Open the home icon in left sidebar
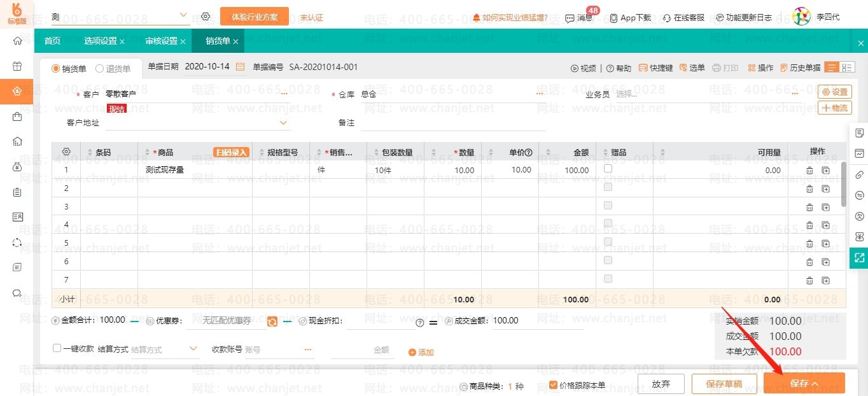Image resolution: width=868 pixels, height=396 pixels. pyautogui.click(x=17, y=41)
